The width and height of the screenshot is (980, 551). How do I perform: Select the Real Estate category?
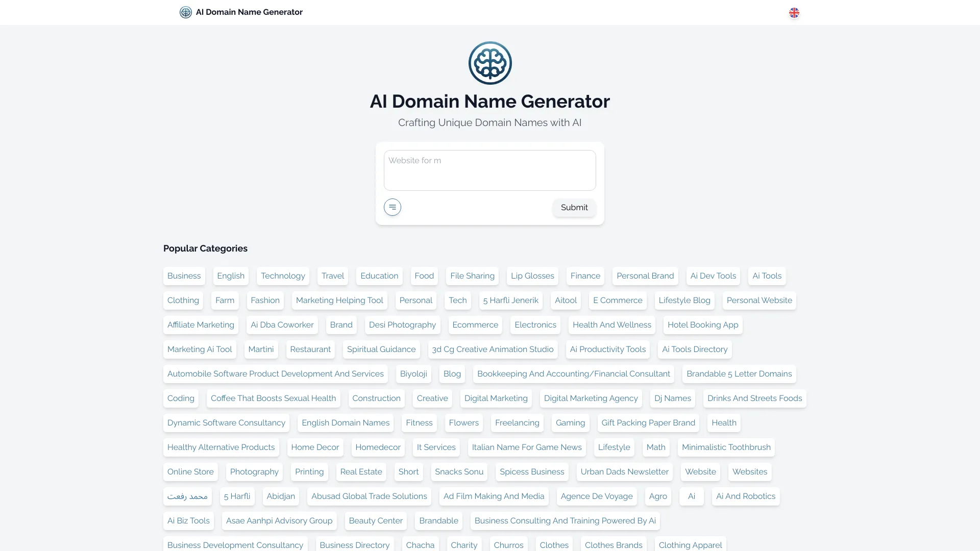point(361,472)
